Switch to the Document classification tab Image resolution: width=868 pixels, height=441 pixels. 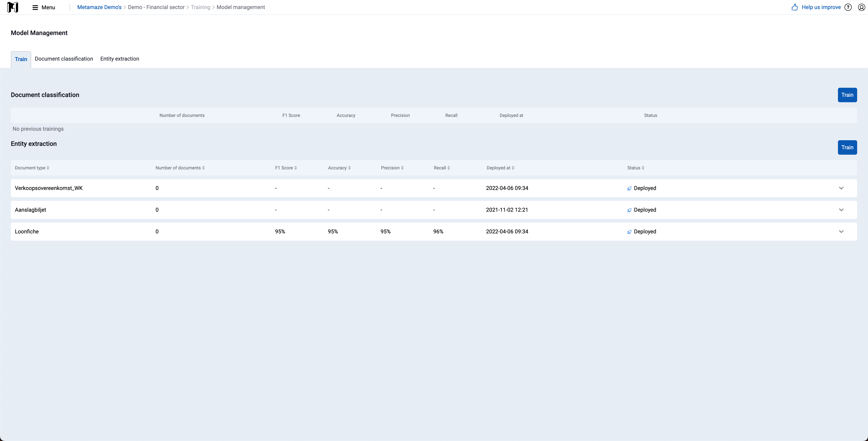click(64, 59)
